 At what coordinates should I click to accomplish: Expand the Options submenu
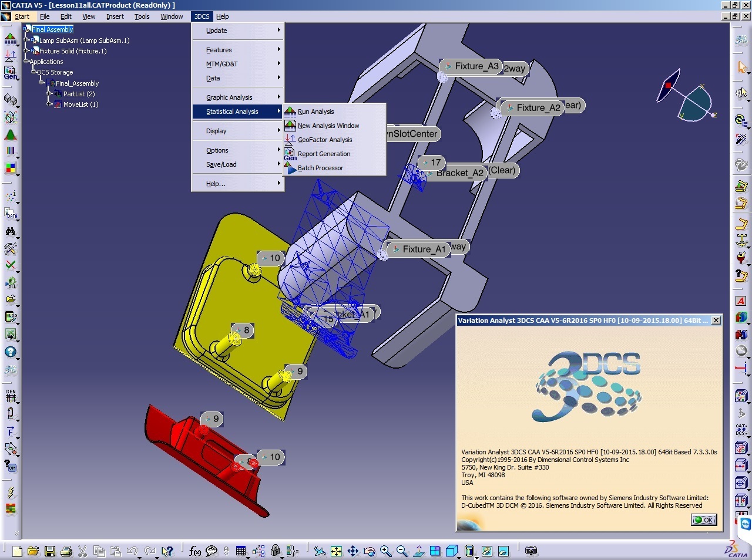coord(238,150)
